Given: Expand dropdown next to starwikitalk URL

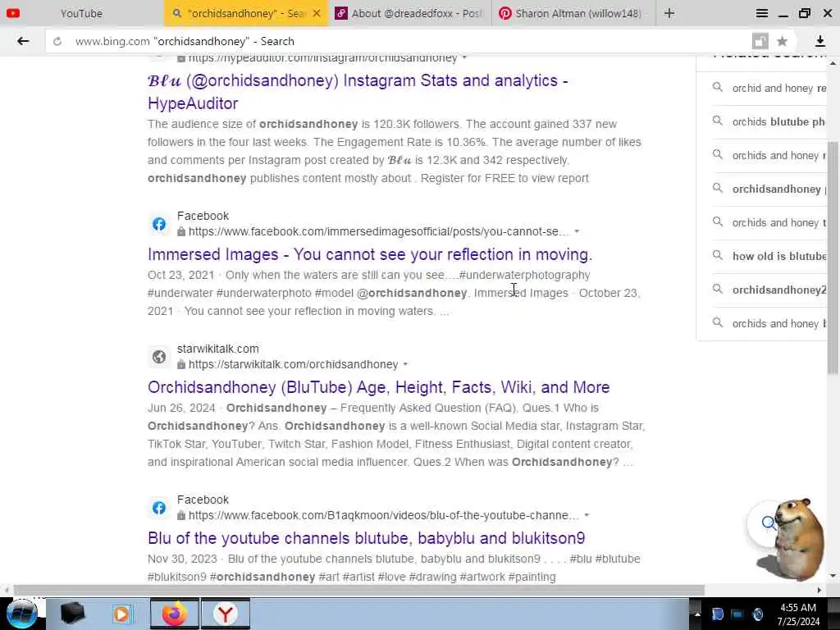Looking at the screenshot, I should click(405, 364).
